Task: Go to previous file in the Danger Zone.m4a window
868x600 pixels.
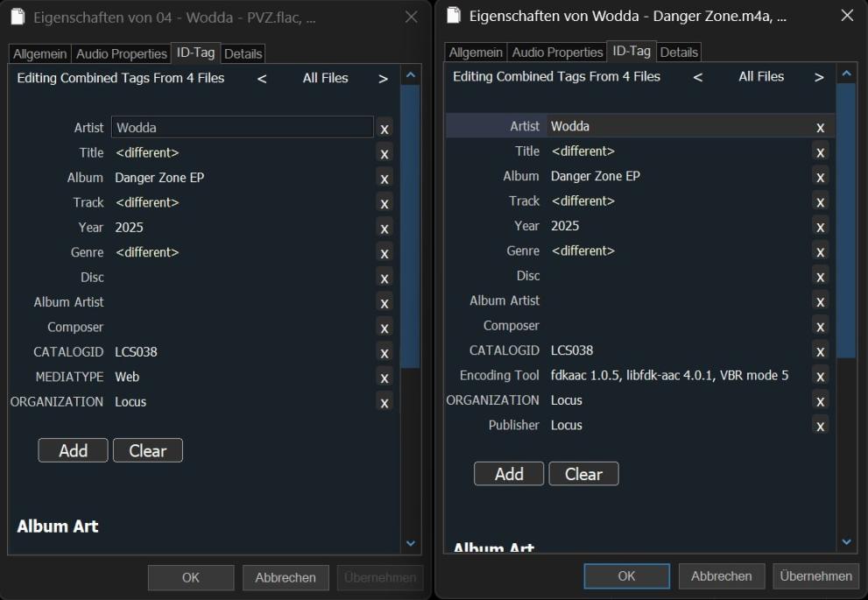Action: (697, 77)
